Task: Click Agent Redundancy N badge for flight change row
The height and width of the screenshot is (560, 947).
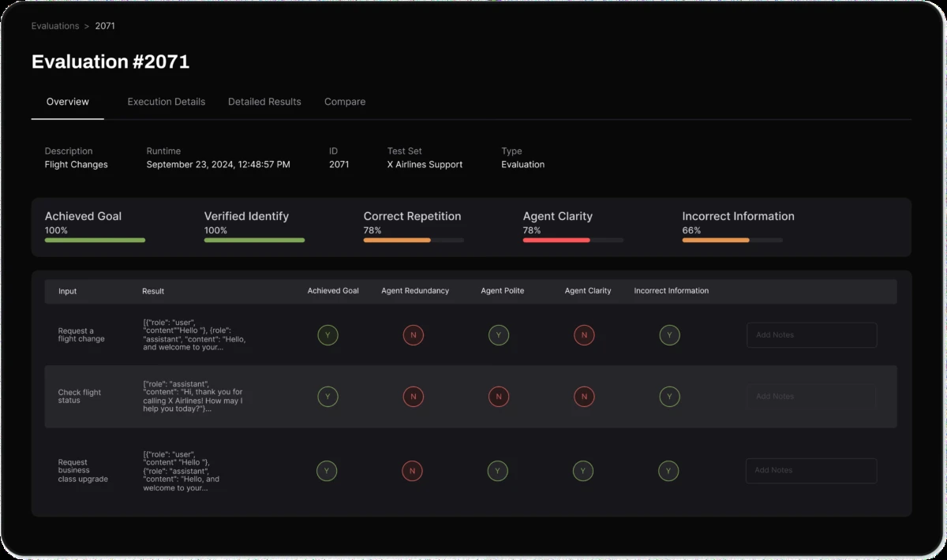Action: coord(413,335)
